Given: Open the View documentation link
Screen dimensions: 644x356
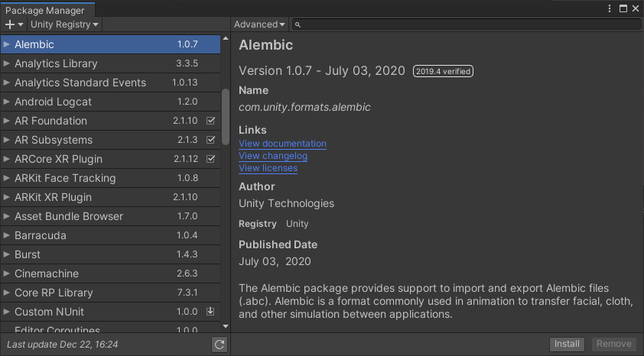Looking at the screenshot, I should tap(282, 144).
